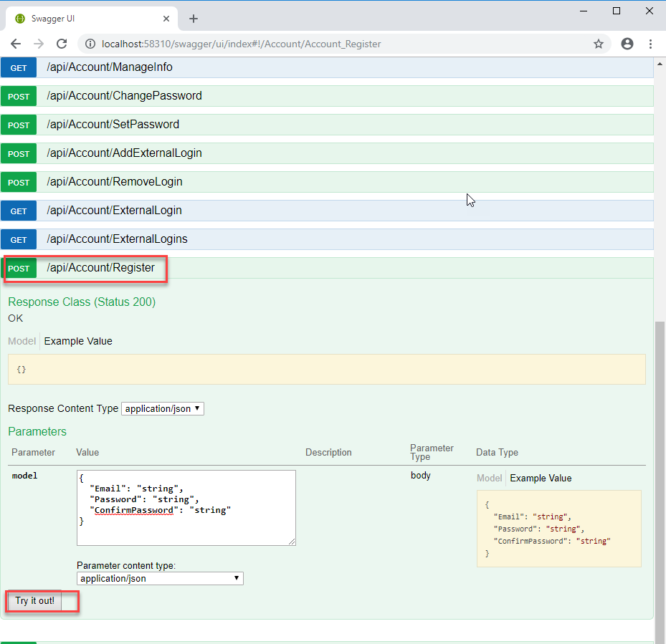Open a new browser tab with the plus icon
This screenshot has height=644, width=666.
[x=193, y=19]
